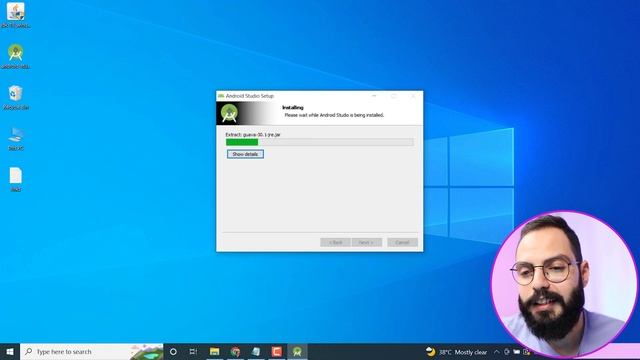The image size is (640, 360).
Task: Click the 'Extract: guava' status text
Action: coord(253,134)
